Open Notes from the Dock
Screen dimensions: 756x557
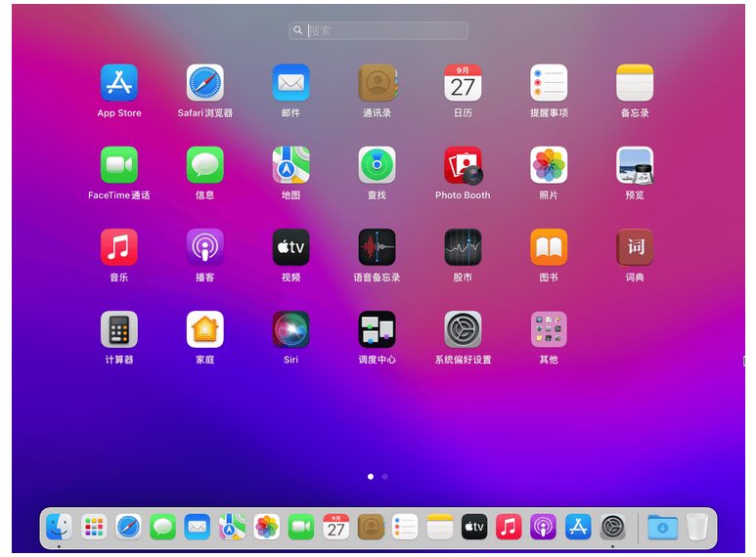coord(440,527)
